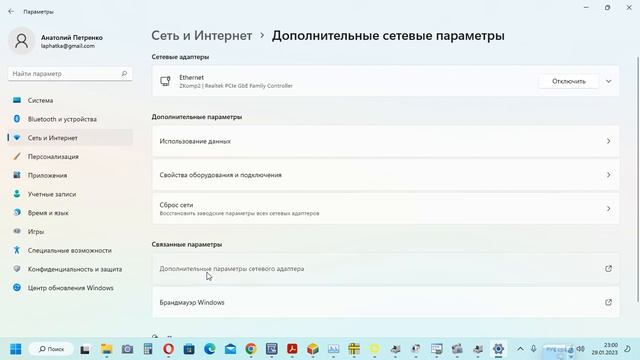Open Calculator from taskbar
640x360 pixels.
point(148,349)
